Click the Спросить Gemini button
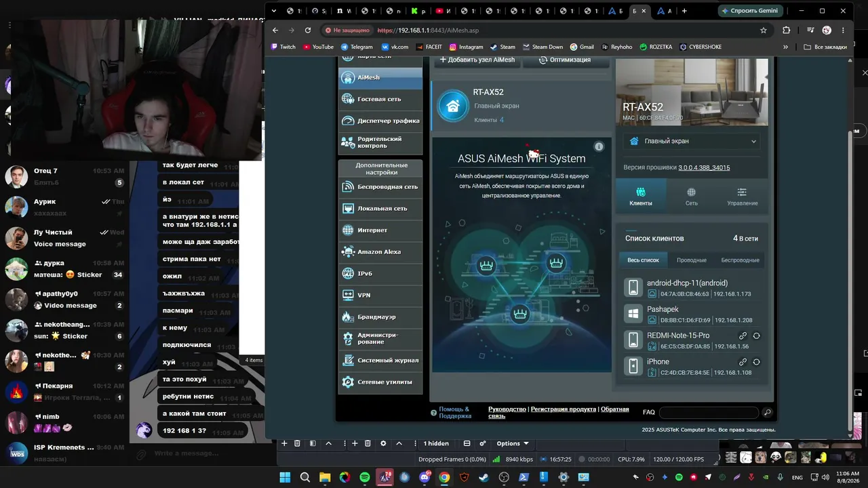Viewport: 868px width, 488px height. tap(752, 11)
